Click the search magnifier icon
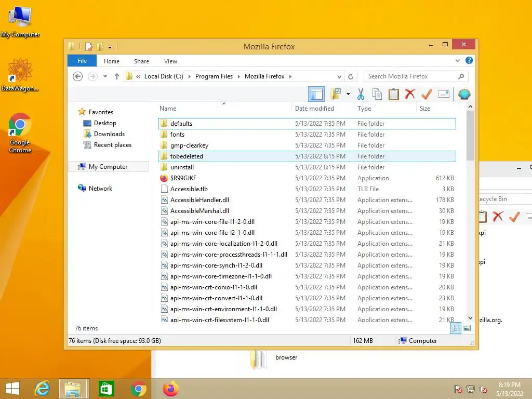This screenshot has width=532, height=399. (x=461, y=76)
